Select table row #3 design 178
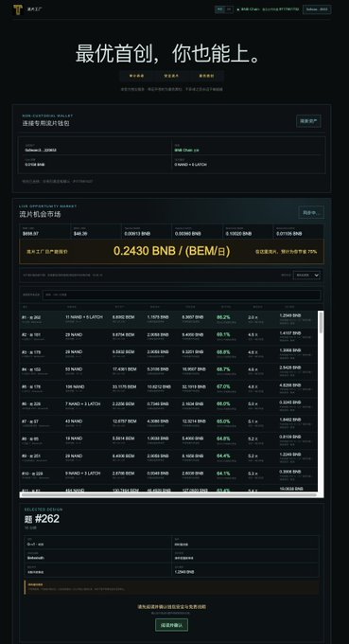This screenshot has width=349, height=644. (x=168, y=354)
